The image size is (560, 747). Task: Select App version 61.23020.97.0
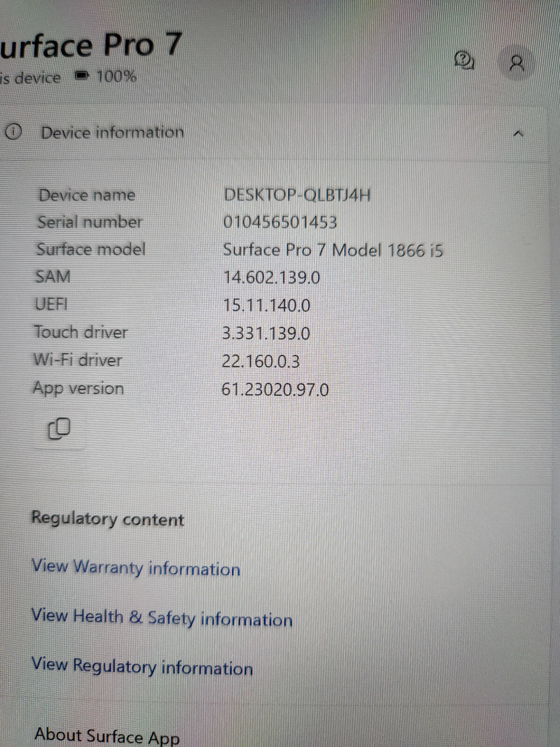coord(275,389)
